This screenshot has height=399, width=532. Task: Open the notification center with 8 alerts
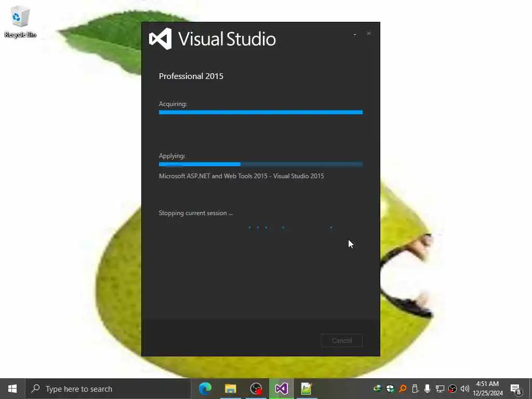click(x=516, y=389)
